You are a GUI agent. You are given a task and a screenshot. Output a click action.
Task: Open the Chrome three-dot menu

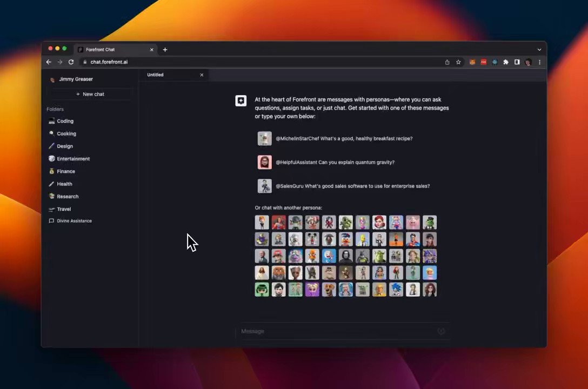539,62
